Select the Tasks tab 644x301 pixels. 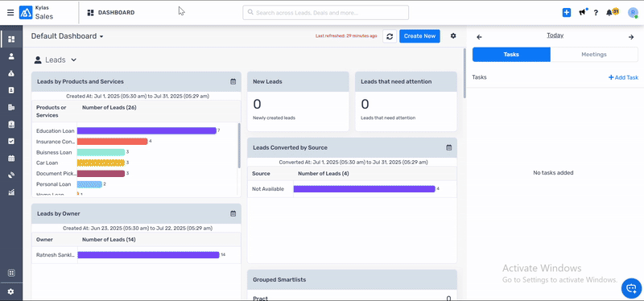click(511, 54)
